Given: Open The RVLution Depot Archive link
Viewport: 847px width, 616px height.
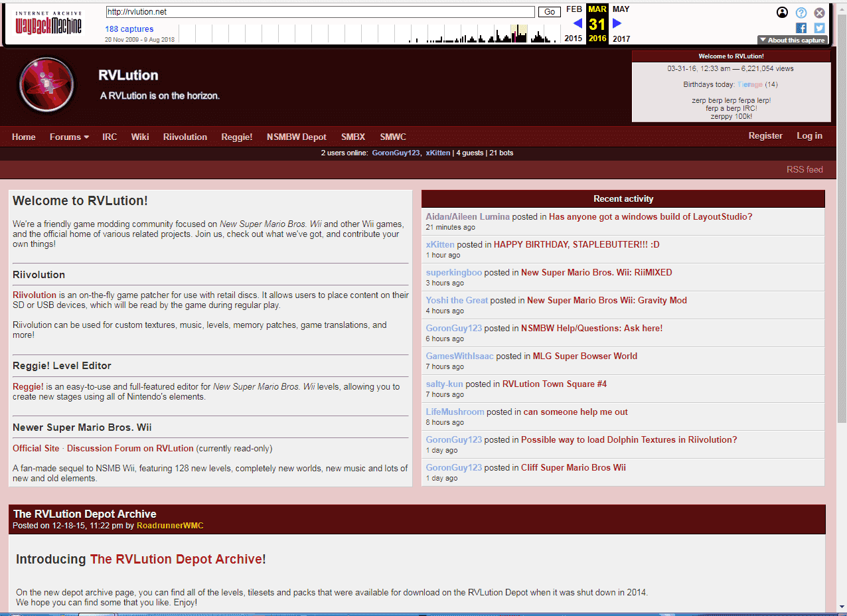Looking at the screenshot, I should point(176,559).
